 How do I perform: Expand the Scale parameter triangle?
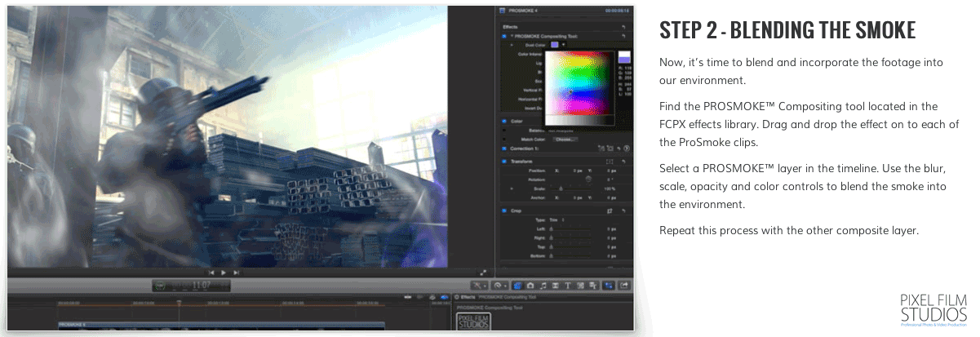click(512, 188)
